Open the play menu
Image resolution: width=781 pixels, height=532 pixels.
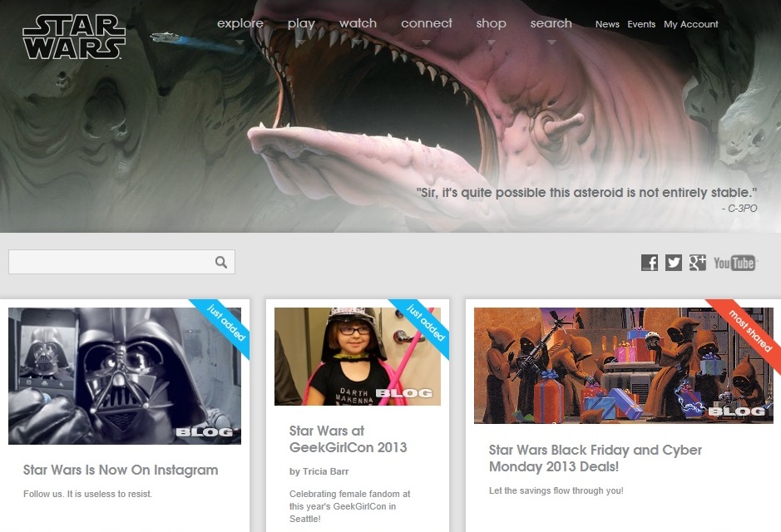coord(301,23)
